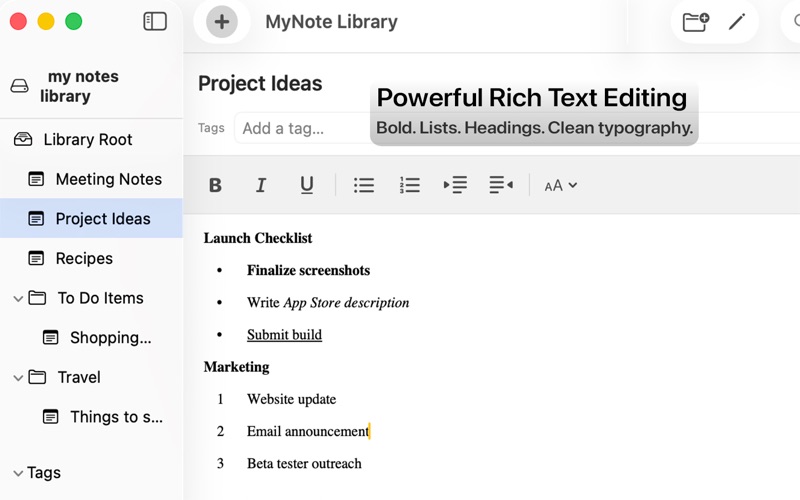Click the Shopping note document icon
Image resolution: width=800 pixels, height=500 pixels.
tap(50, 337)
